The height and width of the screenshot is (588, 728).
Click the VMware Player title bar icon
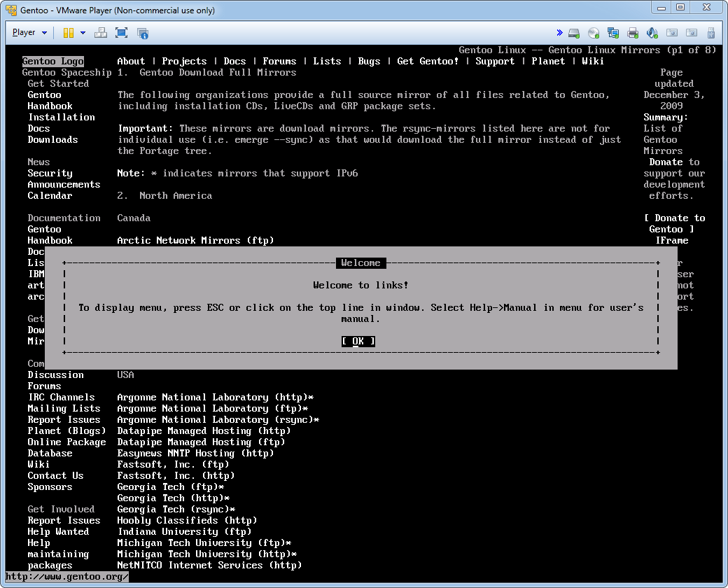[x=10, y=10]
